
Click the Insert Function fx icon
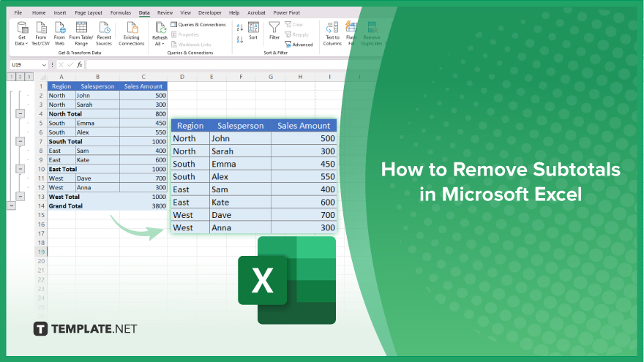pos(80,64)
